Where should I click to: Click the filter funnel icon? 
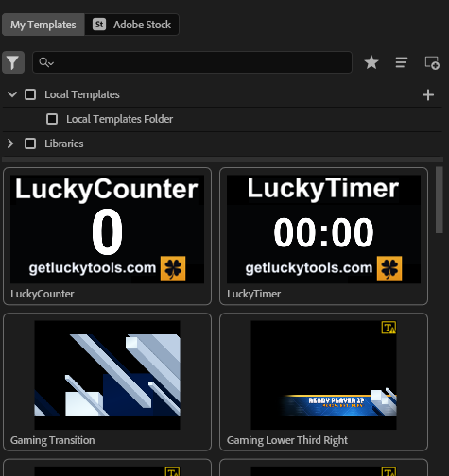[13, 62]
